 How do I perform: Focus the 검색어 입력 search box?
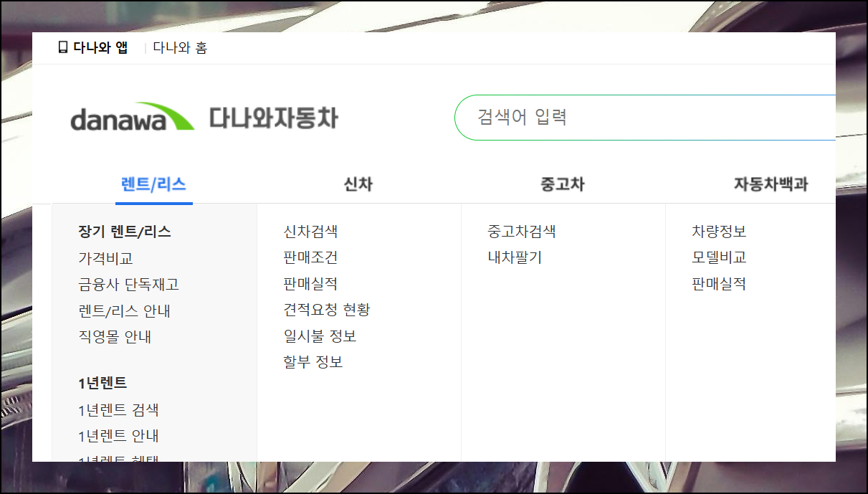(645, 117)
